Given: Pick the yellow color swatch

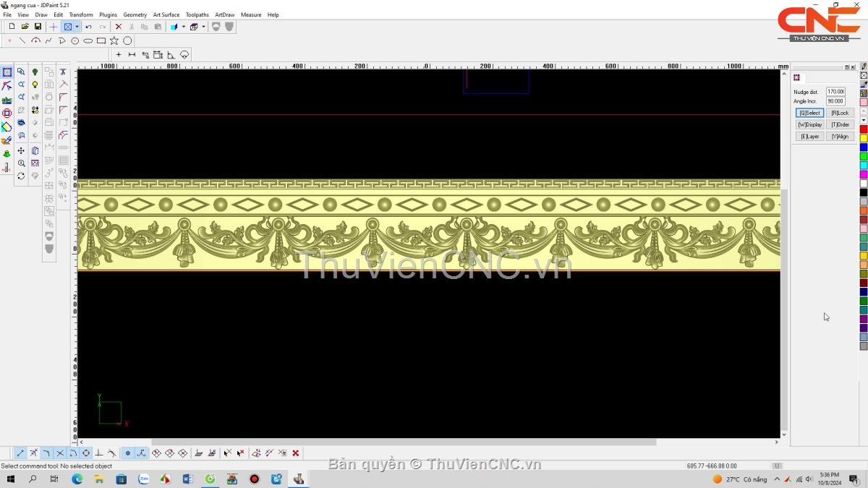Looking at the screenshot, I should 864,138.
